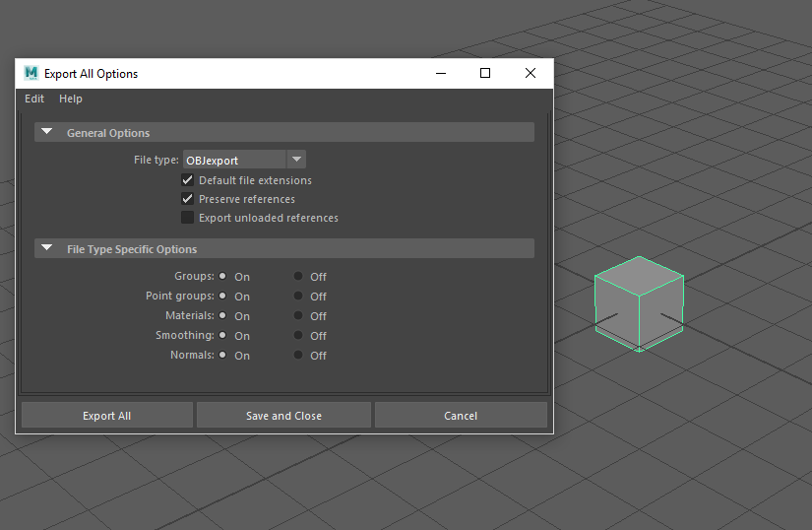This screenshot has height=530, width=812.
Task: Collapse the General Options section
Action: 46,132
